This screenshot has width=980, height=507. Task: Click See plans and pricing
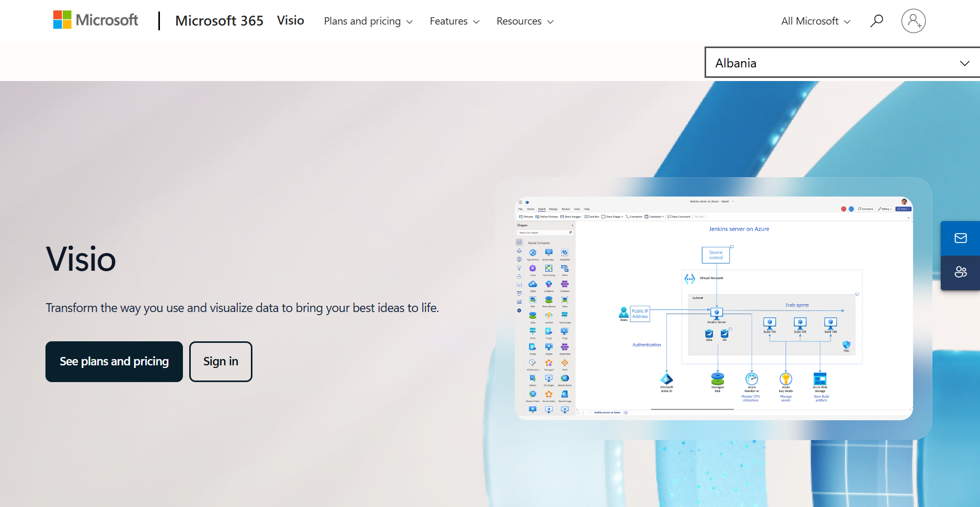coord(114,361)
